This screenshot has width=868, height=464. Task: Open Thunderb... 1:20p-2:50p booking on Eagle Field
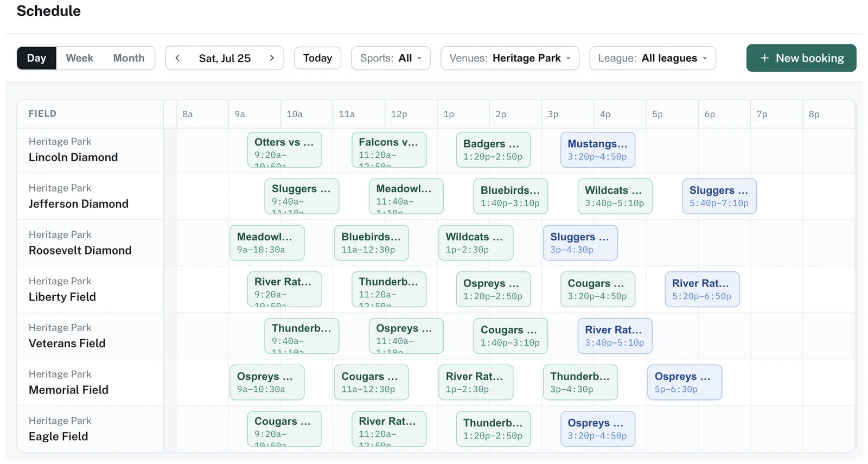pos(493,429)
